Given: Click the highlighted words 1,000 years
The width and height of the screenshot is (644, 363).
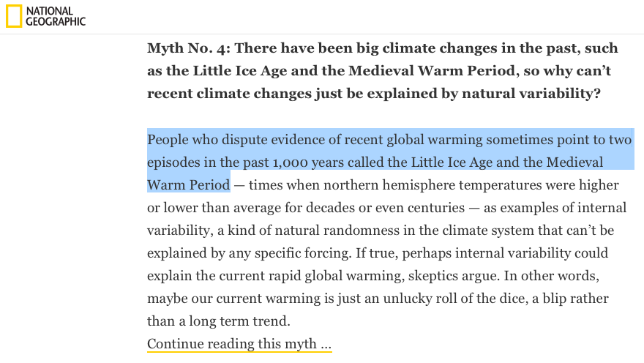Looking at the screenshot, I should tap(308, 162).
